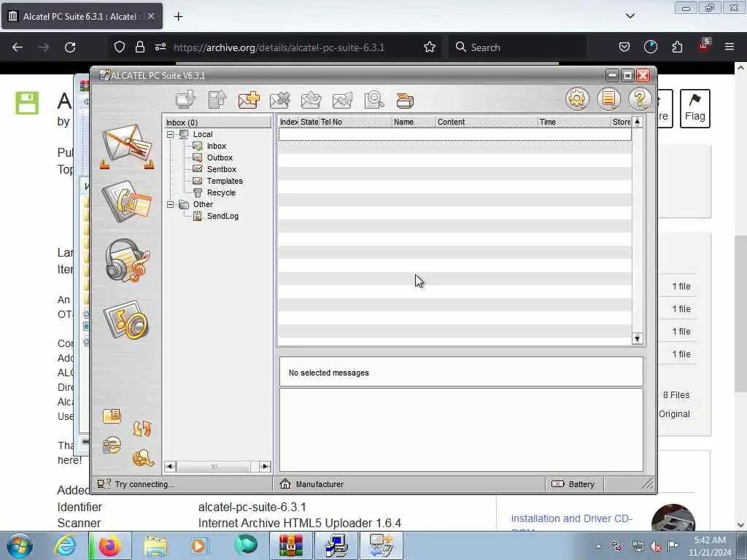Open the Installation and Driver CD link
The height and width of the screenshot is (560, 747).
point(571,518)
